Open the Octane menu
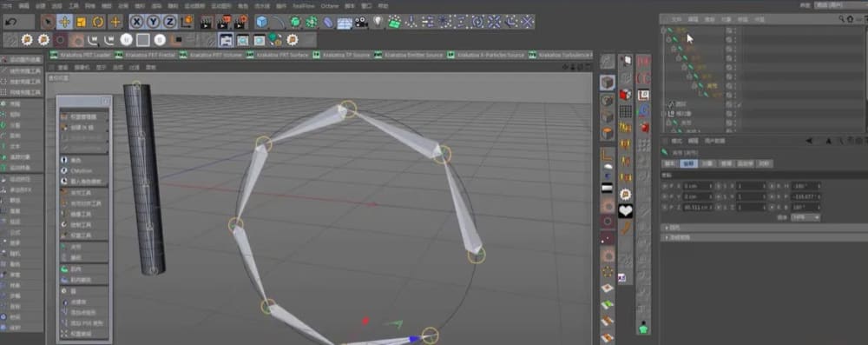This screenshot has width=868, height=345. click(329, 5)
